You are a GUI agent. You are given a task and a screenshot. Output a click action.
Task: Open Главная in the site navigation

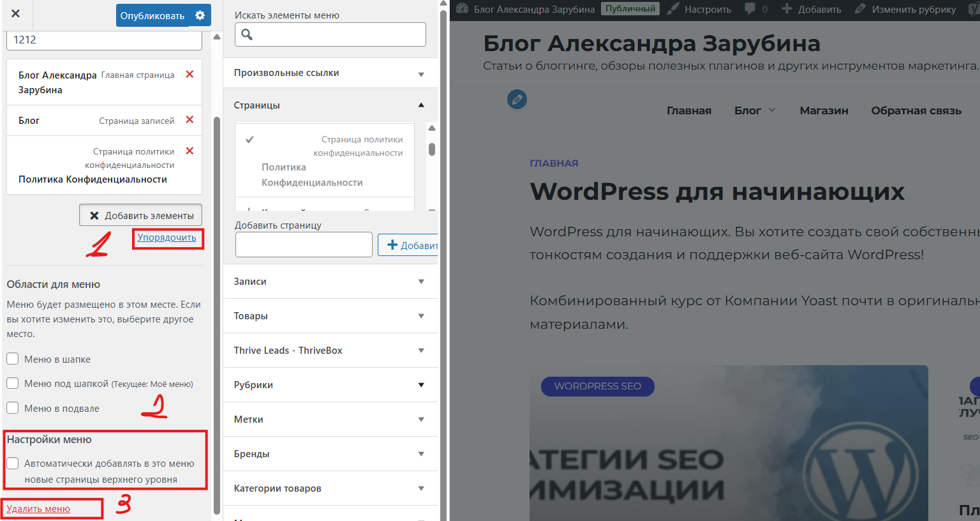pos(689,110)
